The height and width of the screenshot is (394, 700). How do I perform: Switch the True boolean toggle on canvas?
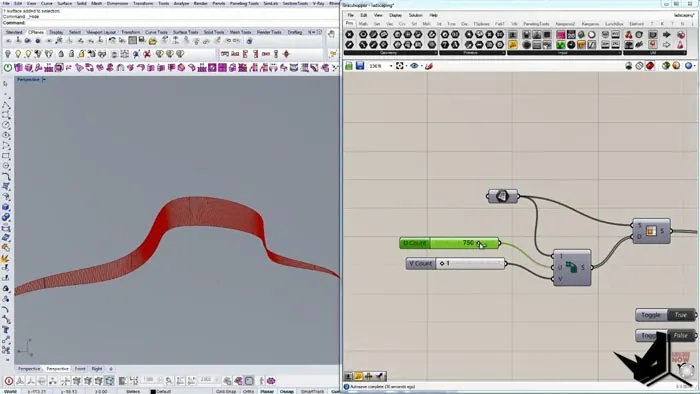click(680, 315)
